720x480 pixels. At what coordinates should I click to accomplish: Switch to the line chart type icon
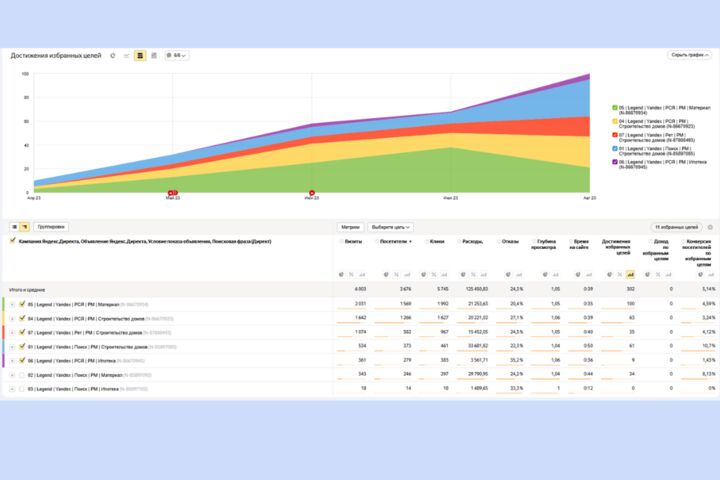[126, 56]
